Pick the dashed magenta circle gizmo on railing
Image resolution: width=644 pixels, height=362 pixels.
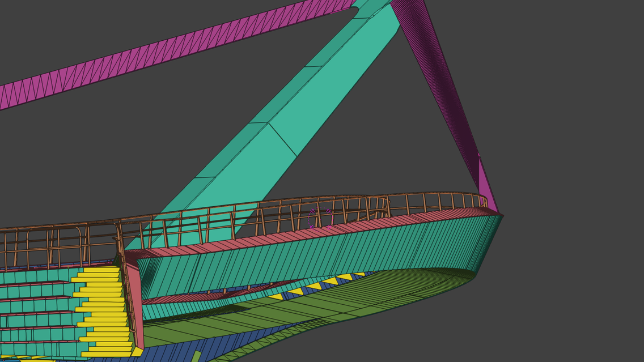(x=320, y=218)
